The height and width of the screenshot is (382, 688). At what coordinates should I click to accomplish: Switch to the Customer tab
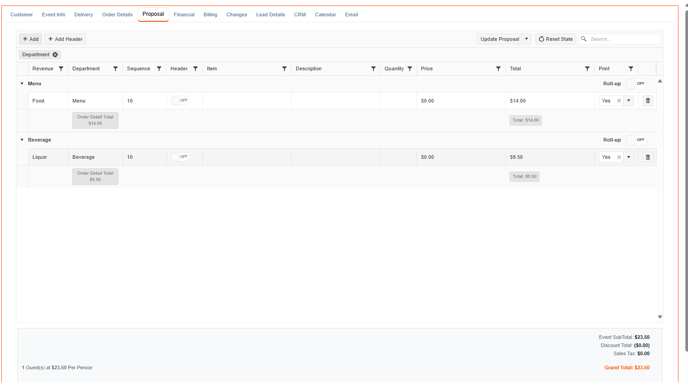(22, 14)
